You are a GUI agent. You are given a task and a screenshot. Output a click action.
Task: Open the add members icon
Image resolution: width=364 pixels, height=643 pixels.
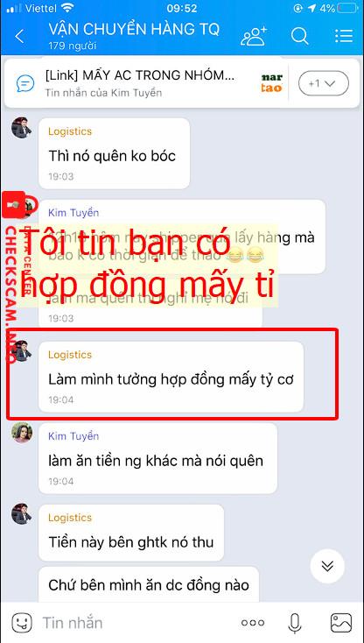254,36
